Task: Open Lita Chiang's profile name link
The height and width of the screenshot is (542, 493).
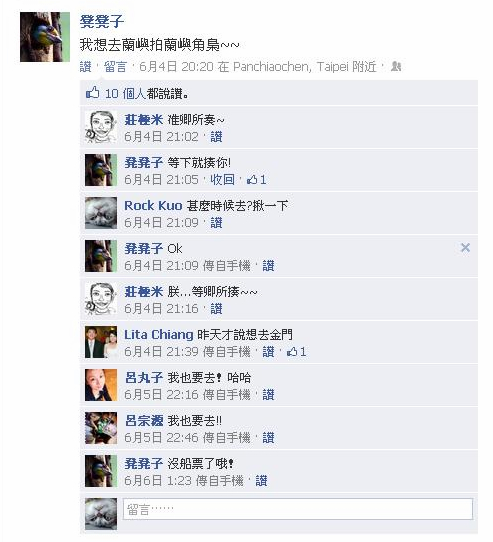Action: pos(159,335)
